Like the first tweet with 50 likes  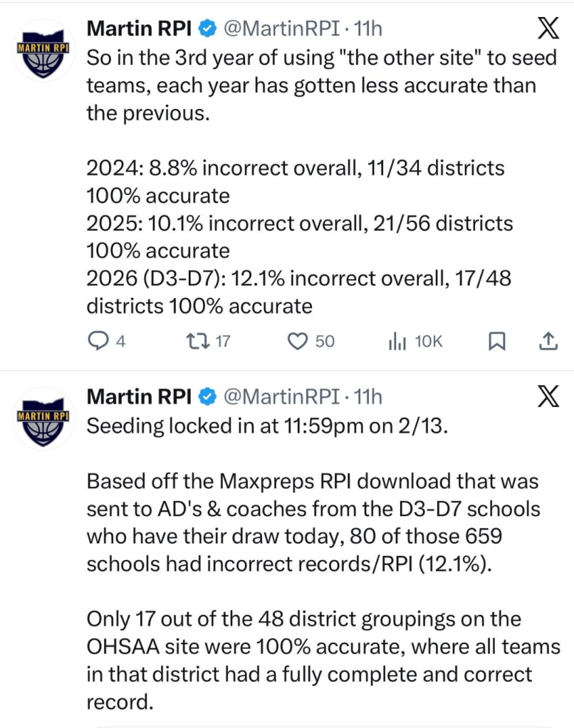tap(296, 342)
